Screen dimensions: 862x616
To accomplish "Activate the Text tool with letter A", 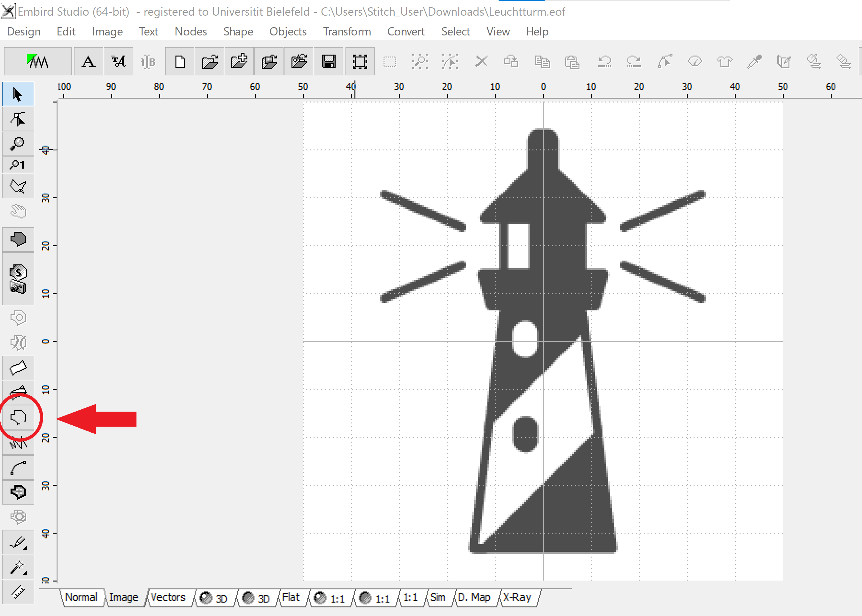I will pos(88,61).
